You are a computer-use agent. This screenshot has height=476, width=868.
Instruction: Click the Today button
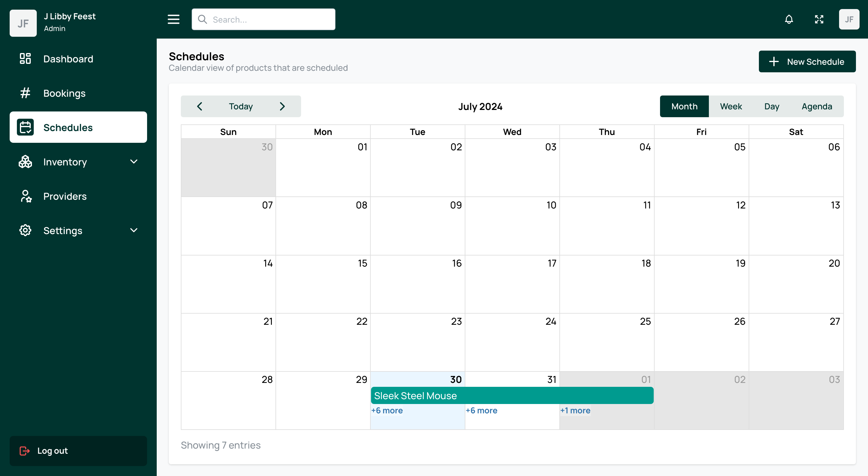pos(241,106)
